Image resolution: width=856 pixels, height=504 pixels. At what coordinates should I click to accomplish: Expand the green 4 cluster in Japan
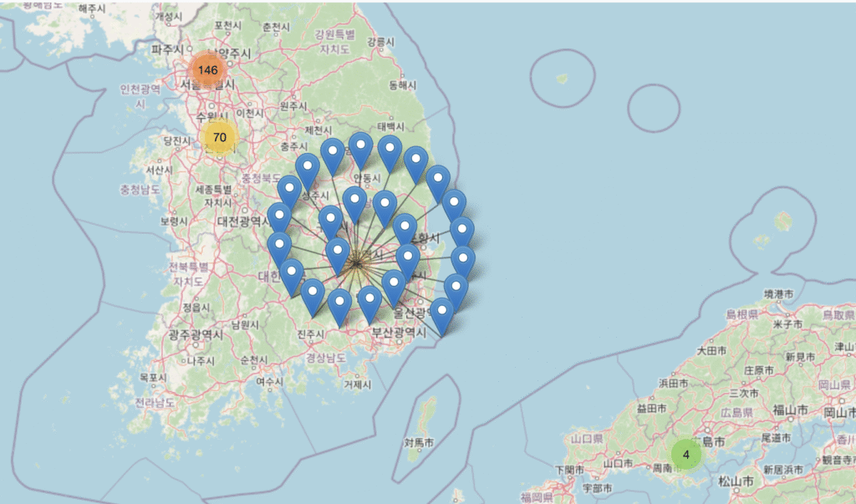[686, 455]
